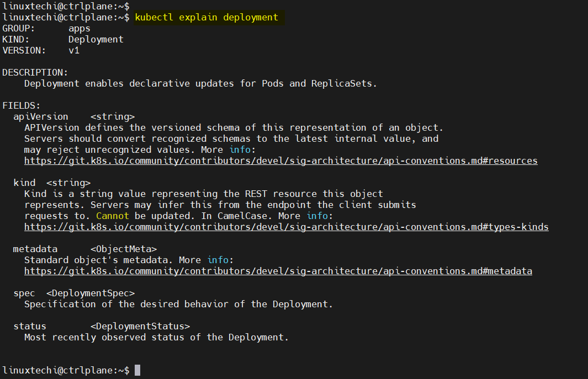Click 'Specification of the desired behavior' text

point(178,304)
